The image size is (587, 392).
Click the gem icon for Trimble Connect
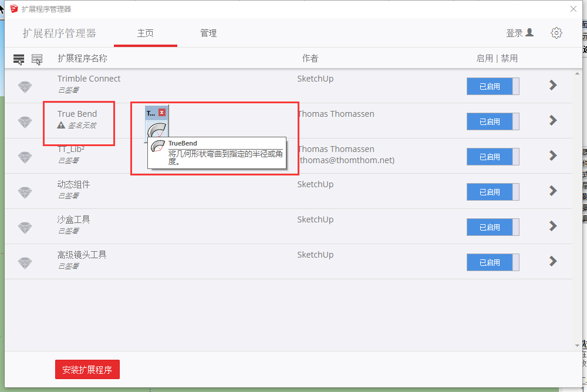pyautogui.click(x=25, y=87)
